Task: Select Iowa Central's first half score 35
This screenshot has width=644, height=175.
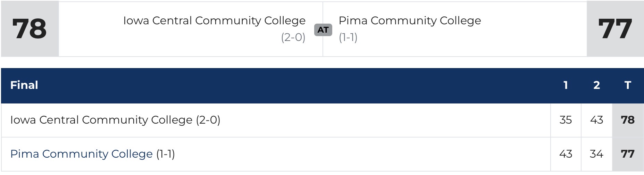Action: pos(566,120)
